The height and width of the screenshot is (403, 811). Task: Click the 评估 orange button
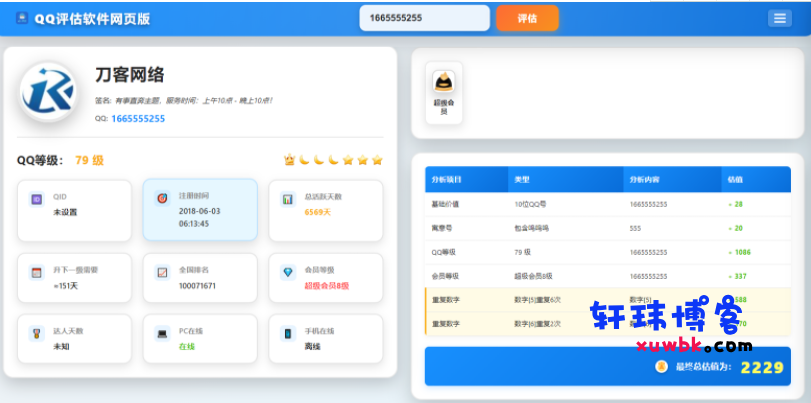pyautogui.click(x=527, y=18)
